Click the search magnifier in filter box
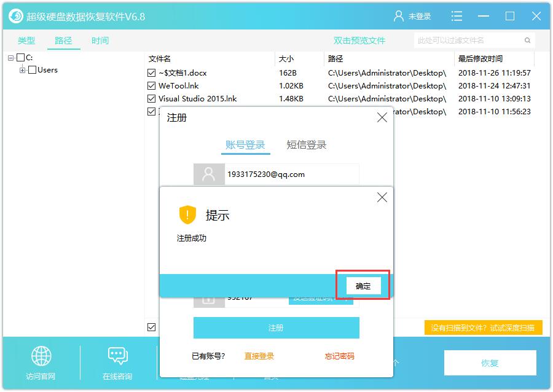The height and width of the screenshot is (392, 553). 527,41
